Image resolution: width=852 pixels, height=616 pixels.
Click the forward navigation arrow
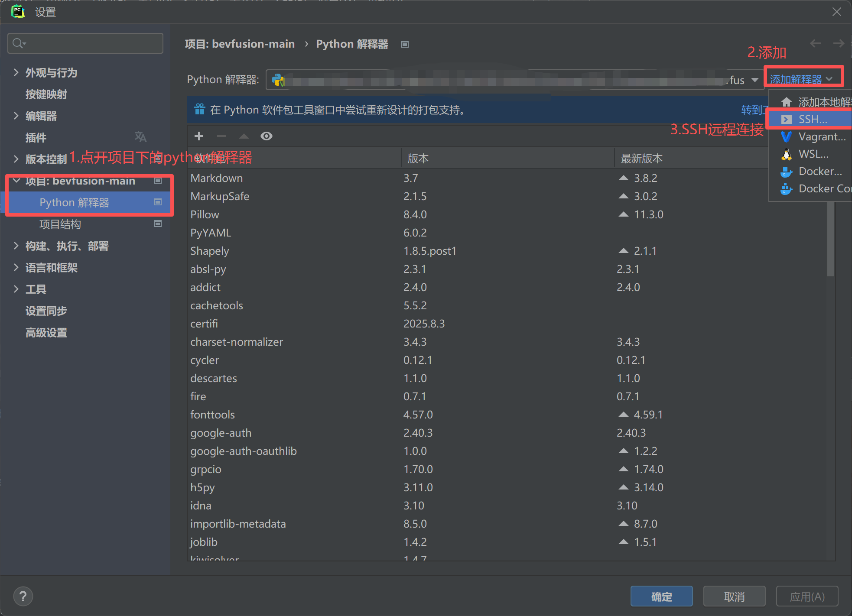click(839, 43)
